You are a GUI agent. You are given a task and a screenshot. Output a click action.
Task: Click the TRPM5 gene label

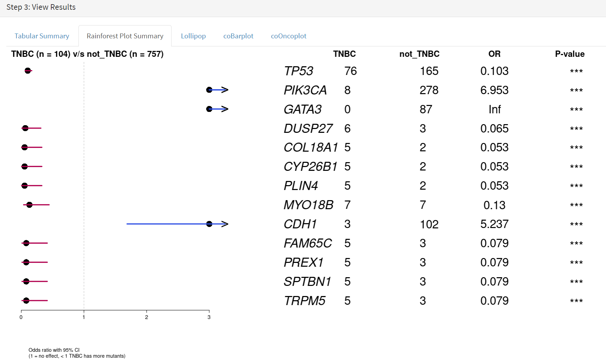(304, 301)
